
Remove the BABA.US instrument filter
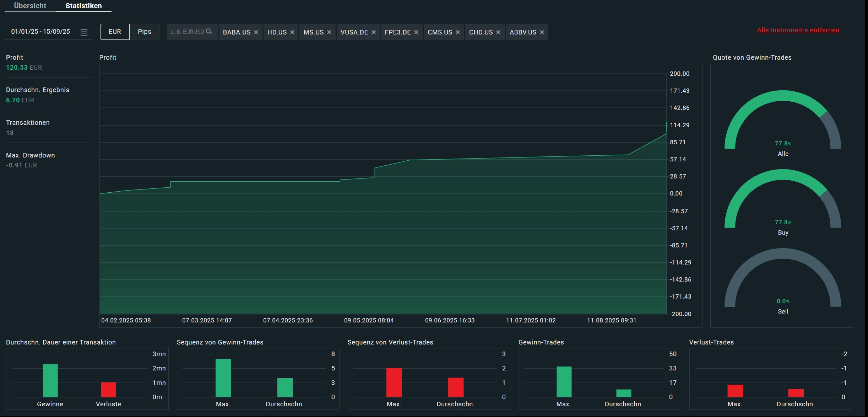coord(256,32)
